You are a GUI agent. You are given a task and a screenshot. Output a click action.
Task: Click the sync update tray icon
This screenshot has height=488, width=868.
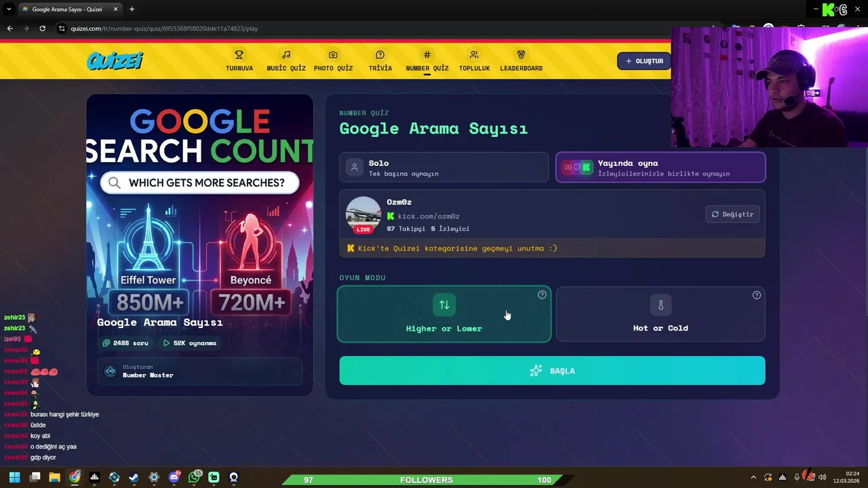[x=768, y=478]
